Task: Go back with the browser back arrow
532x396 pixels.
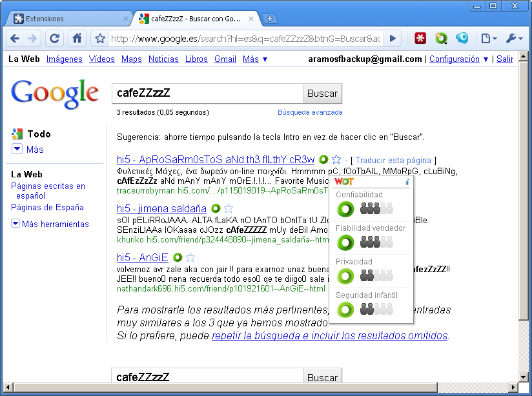Action: (15, 39)
